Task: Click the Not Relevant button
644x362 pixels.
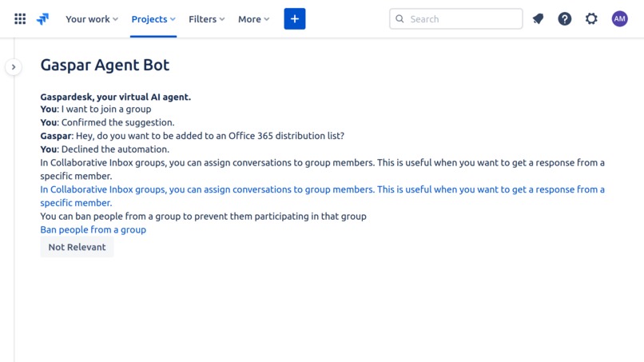Action: (77, 247)
